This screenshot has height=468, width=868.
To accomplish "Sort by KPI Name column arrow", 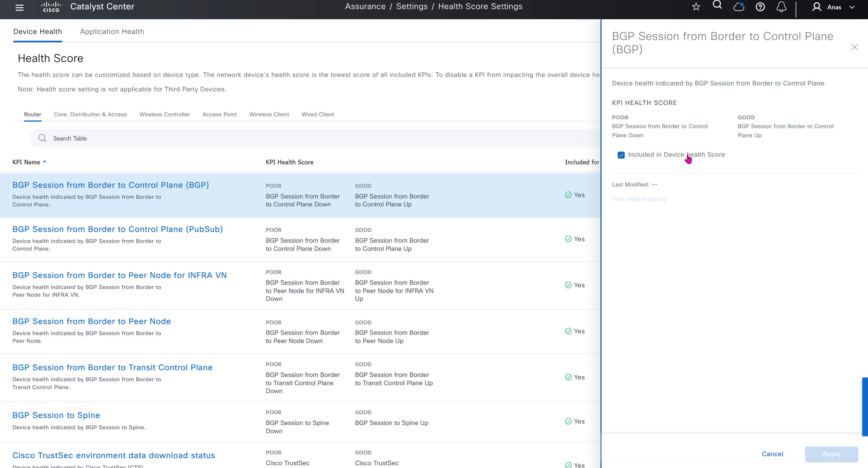I will [x=44, y=162].
